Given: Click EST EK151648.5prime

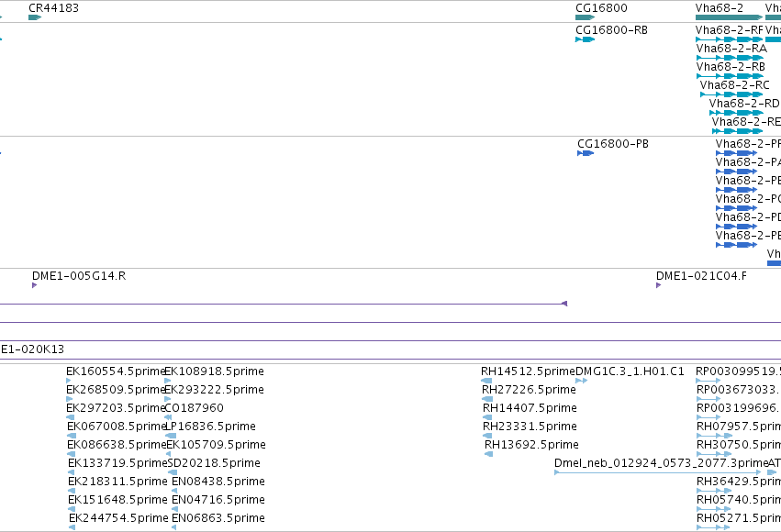Looking at the screenshot, I should [72, 509].
